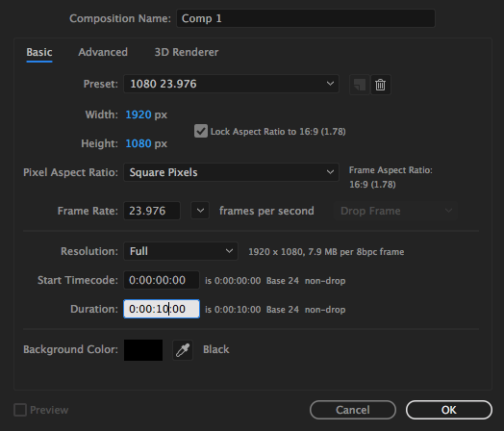Switch to the Advanced tab
504x431 pixels.
pyautogui.click(x=103, y=52)
